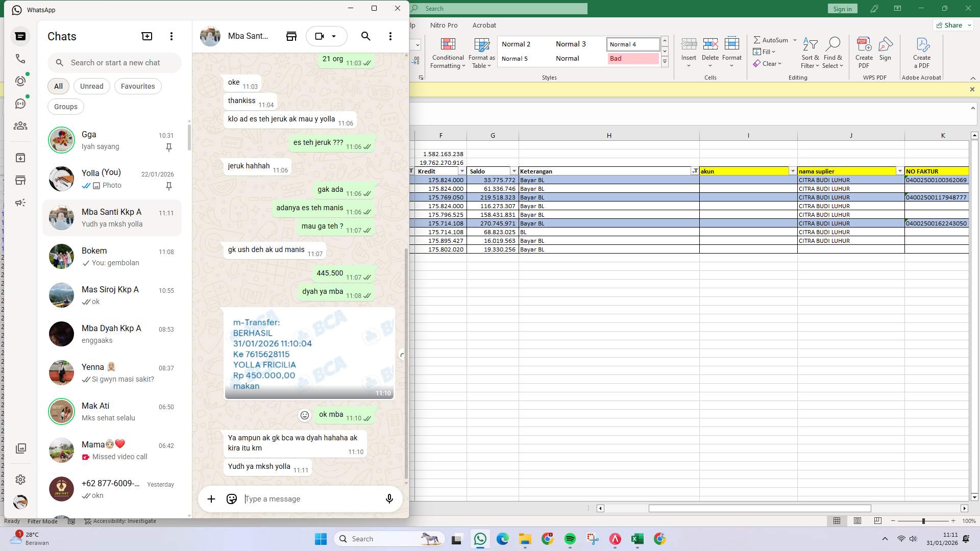Image resolution: width=980 pixels, height=551 pixels.
Task: Expand the cell styles gallery
Action: pyautogui.click(x=665, y=61)
